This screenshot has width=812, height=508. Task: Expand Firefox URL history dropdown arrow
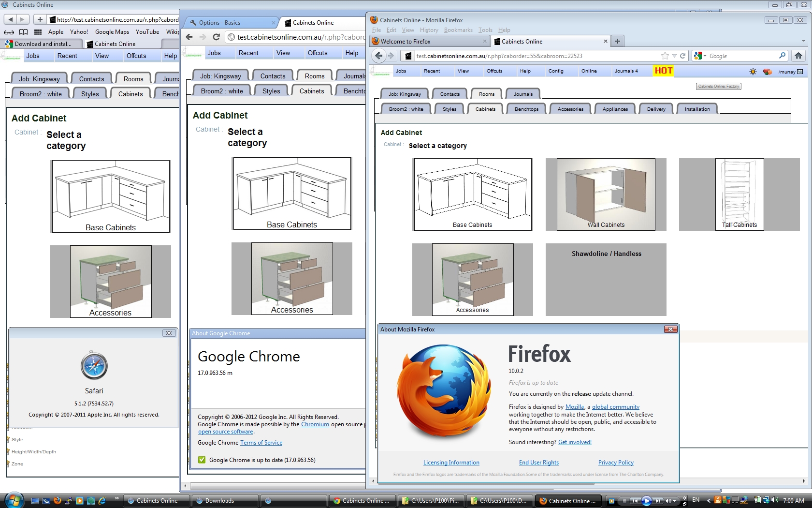[x=674, y=56]
